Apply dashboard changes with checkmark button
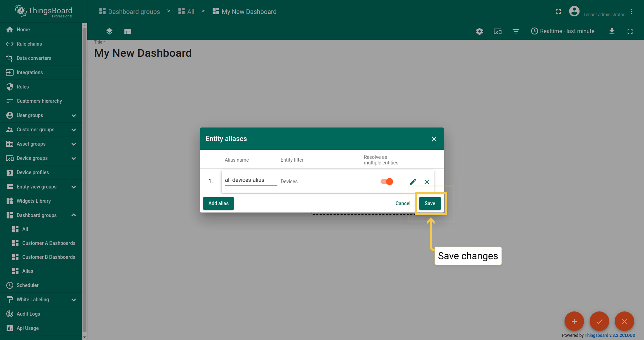Viewport: 644px width, 340px height. pyautogui.click(x=599, y=321)
